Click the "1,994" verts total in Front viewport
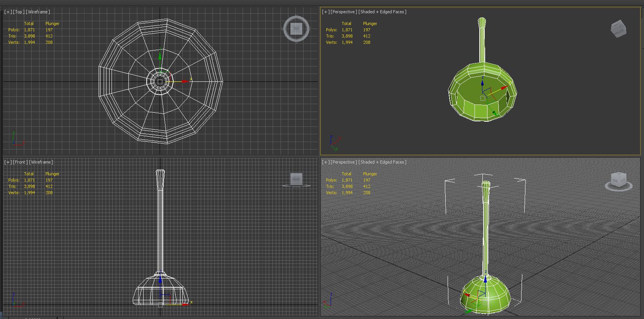 coord(29,193)
